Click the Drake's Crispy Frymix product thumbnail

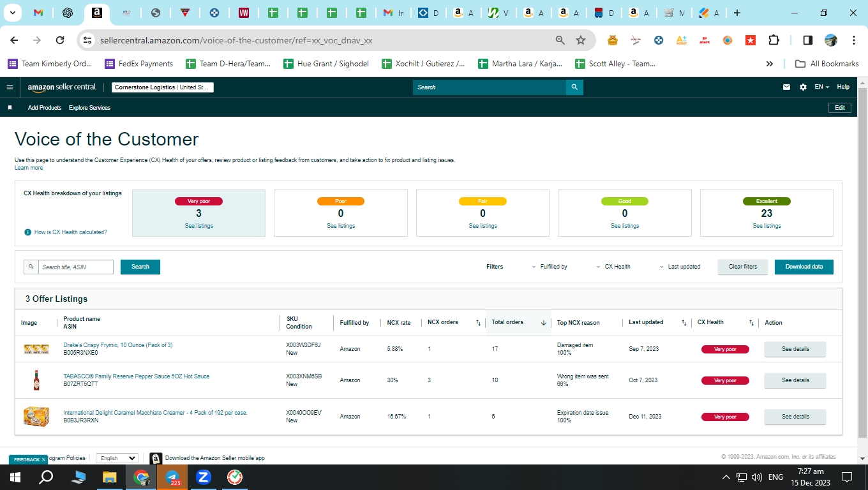coord(36,349)
